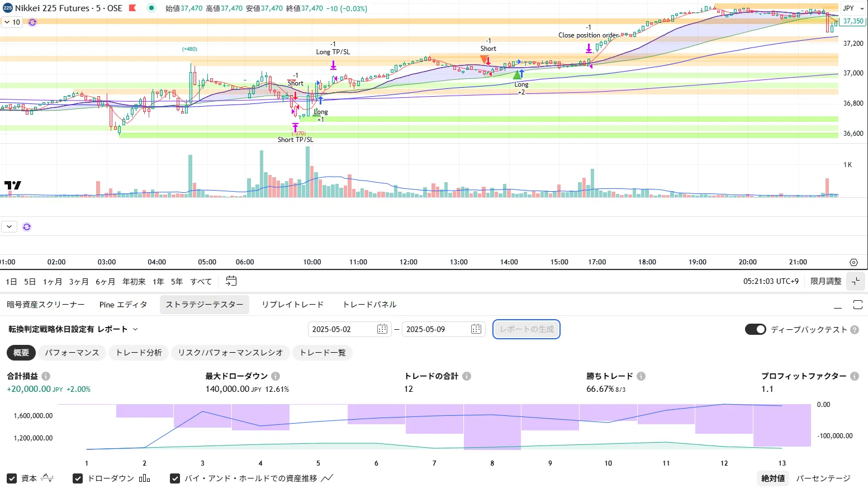868x493 pixels.
Task: Select the 概要 report tab
Action: pos(21,353)
